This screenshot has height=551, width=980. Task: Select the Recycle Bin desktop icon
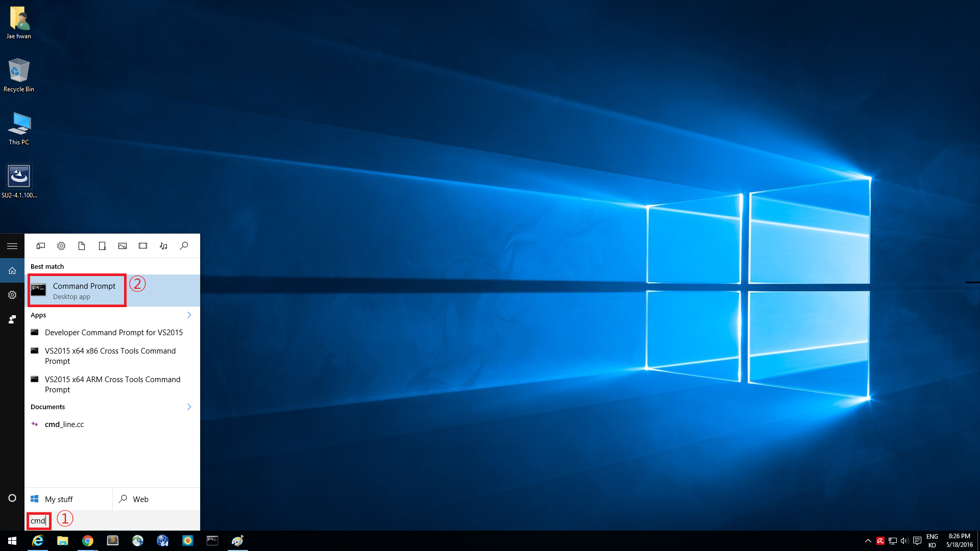19,75
